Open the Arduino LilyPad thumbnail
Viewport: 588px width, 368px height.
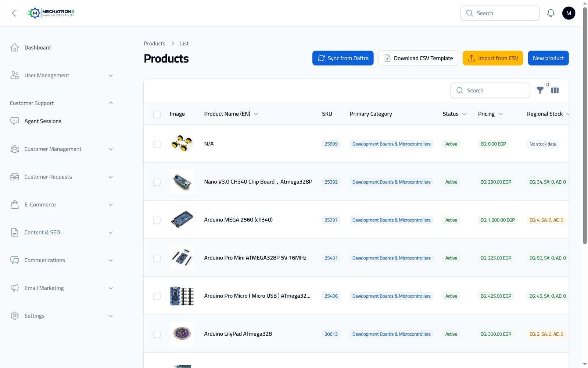point(182,334)
